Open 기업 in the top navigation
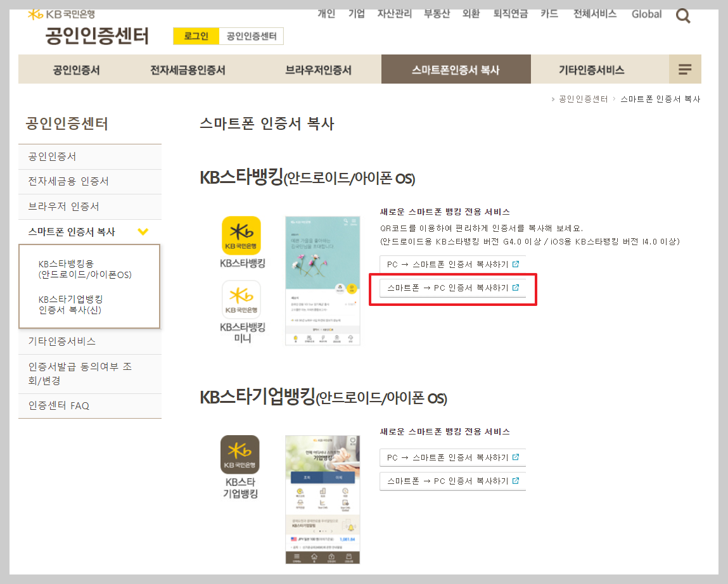This screenshot has height=584, width=728. [357, 14]
